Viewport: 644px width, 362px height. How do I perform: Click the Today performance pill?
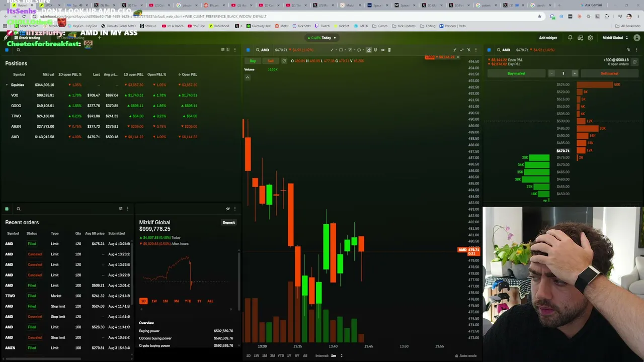tap(323, 38)
